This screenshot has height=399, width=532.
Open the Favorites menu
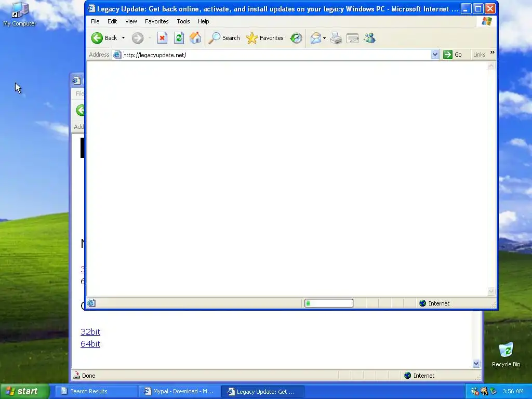tap(157, 21)
